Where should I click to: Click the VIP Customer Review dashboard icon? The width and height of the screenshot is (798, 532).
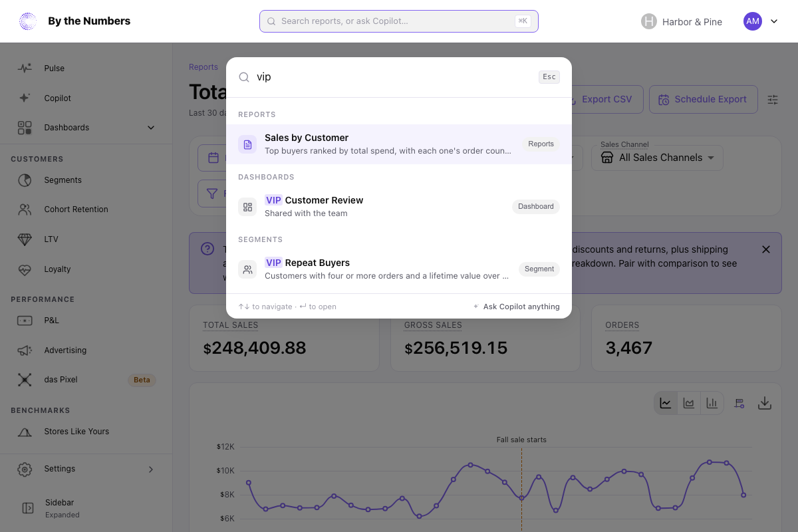247,207
